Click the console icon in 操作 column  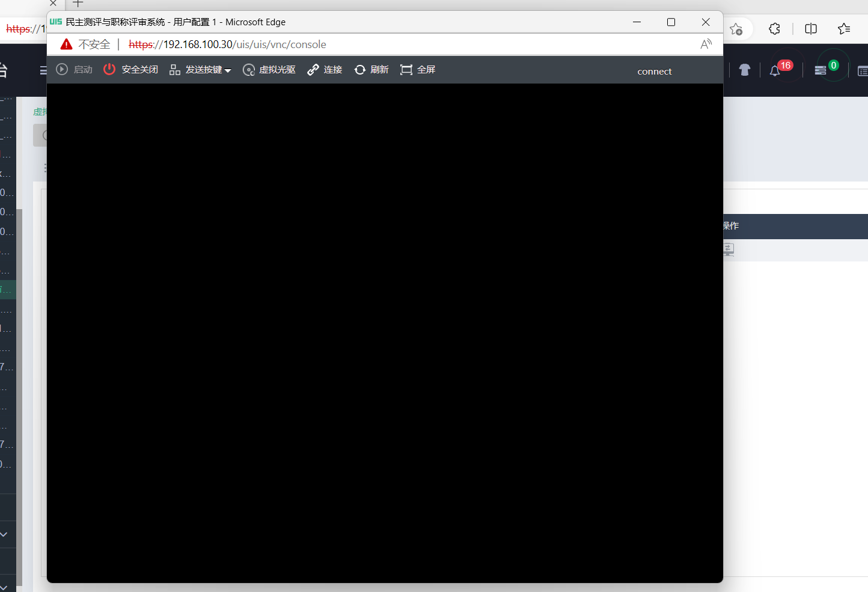[x=729, y=249]
